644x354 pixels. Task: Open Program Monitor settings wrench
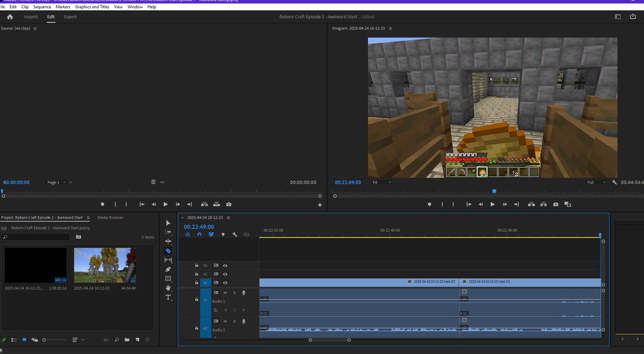pos(614,183)
